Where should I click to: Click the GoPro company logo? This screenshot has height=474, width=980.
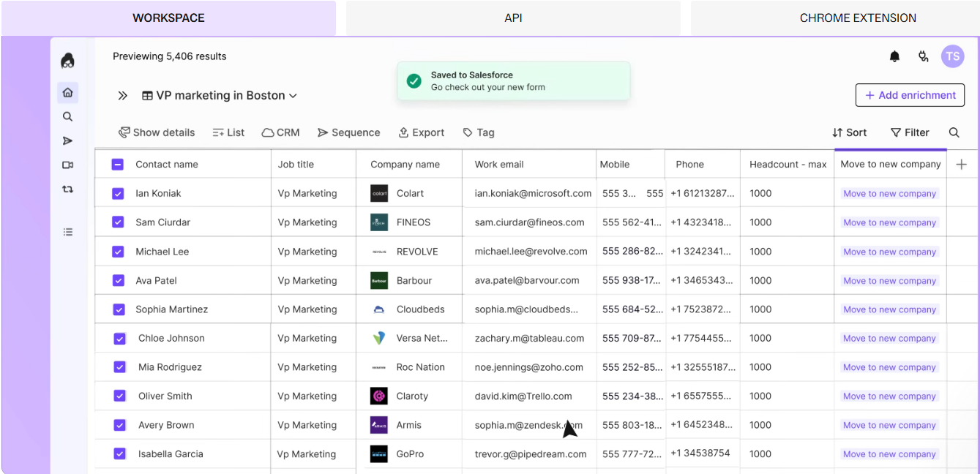(379, 454)
